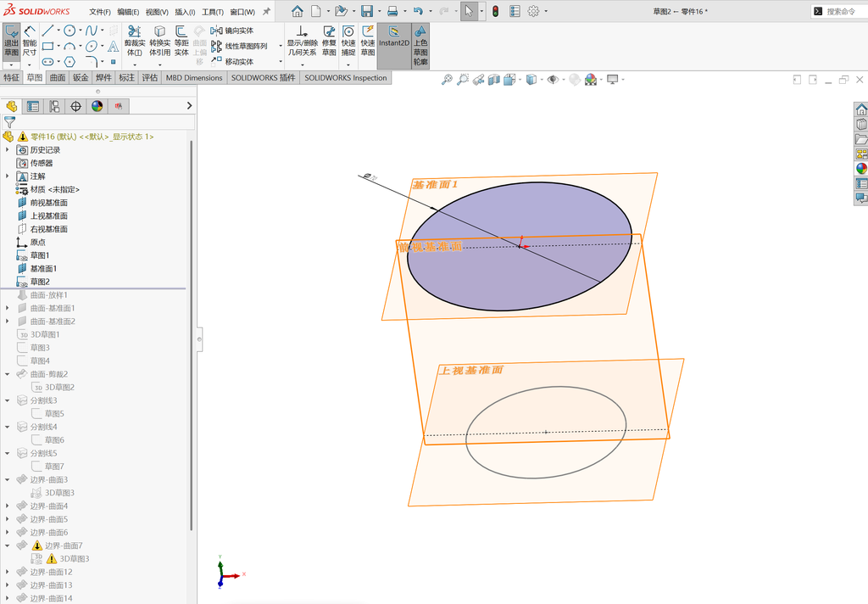The width and height of the screenshot is (868, 604).
Task: Click Rapid Sketch (快速草图) tool
Action: [x=368, y=41]
